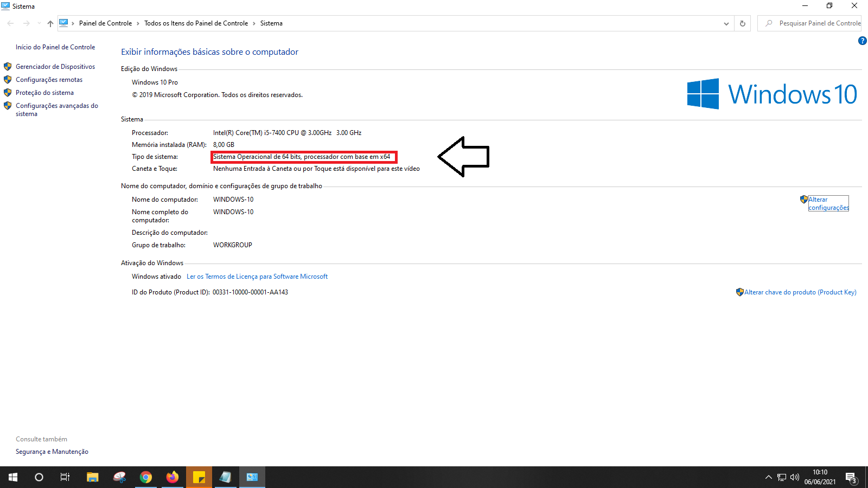
Task: Open the notification Action Center
Action: pyautogui.click(x=851, y=477)
